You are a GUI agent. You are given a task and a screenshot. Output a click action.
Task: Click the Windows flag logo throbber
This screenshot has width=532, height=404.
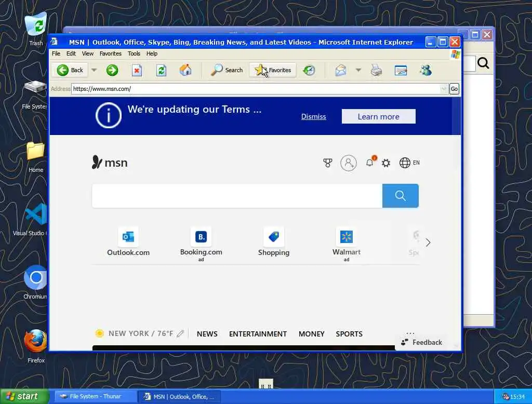pos(455,55)
